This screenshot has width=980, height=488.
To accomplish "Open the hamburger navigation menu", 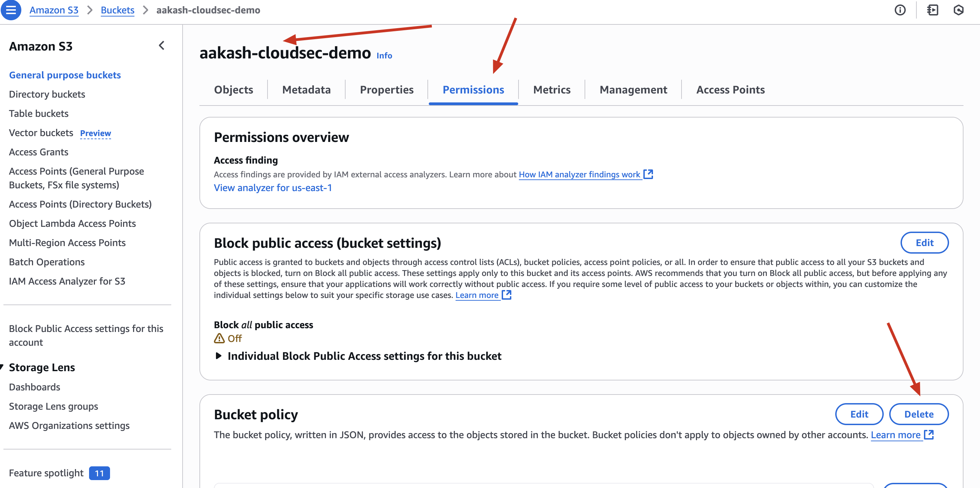I will (x=11, y=10).
